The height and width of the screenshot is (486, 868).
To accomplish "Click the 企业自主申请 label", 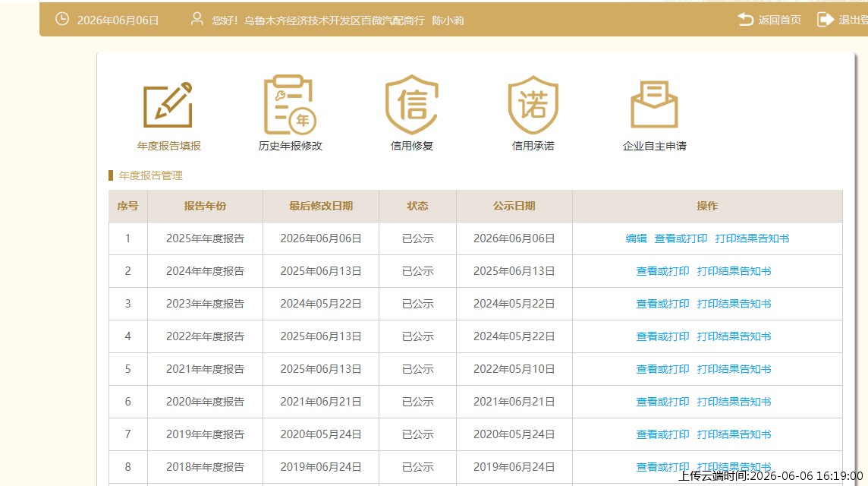I will [654, 146].
